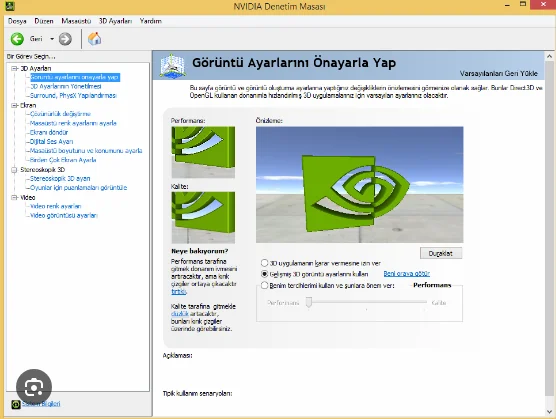
Task: Click the large Önizleme 3D logo preview
Action: pyautogui.click(x=360, y=185)
